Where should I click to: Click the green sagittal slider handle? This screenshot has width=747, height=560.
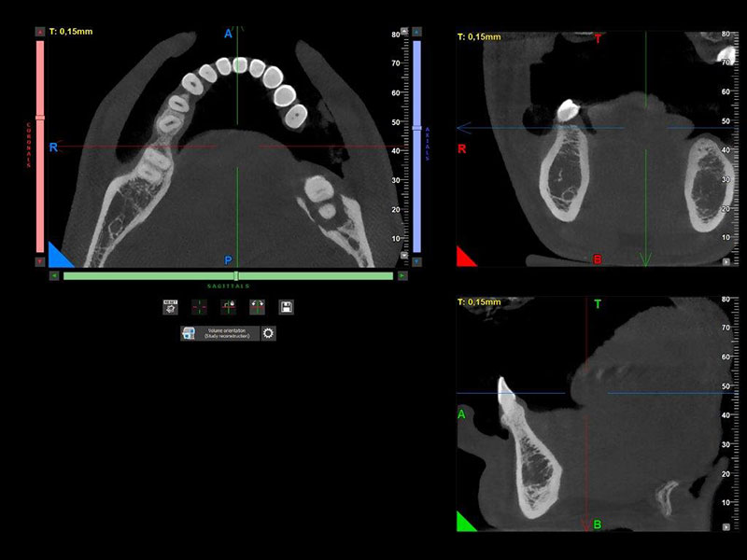click(x=236, y=275)
